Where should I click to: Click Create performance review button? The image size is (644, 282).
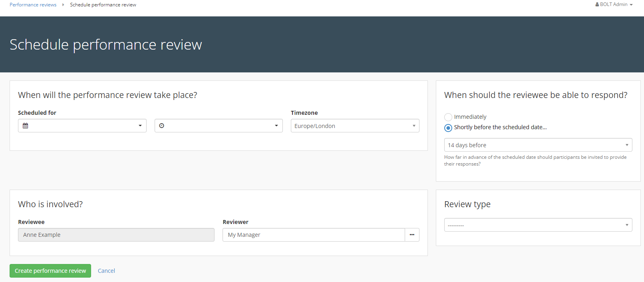click(50, 271)
